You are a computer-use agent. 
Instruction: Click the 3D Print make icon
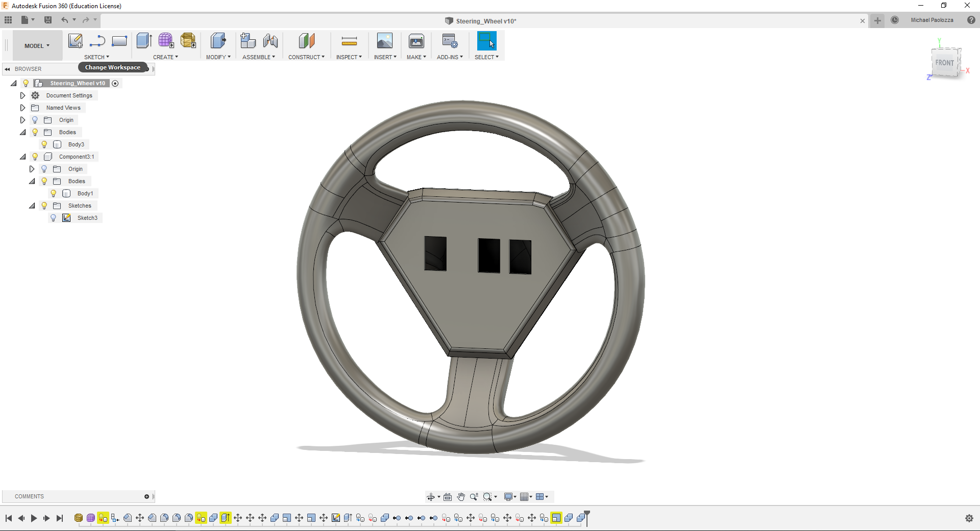coord(416,41)
